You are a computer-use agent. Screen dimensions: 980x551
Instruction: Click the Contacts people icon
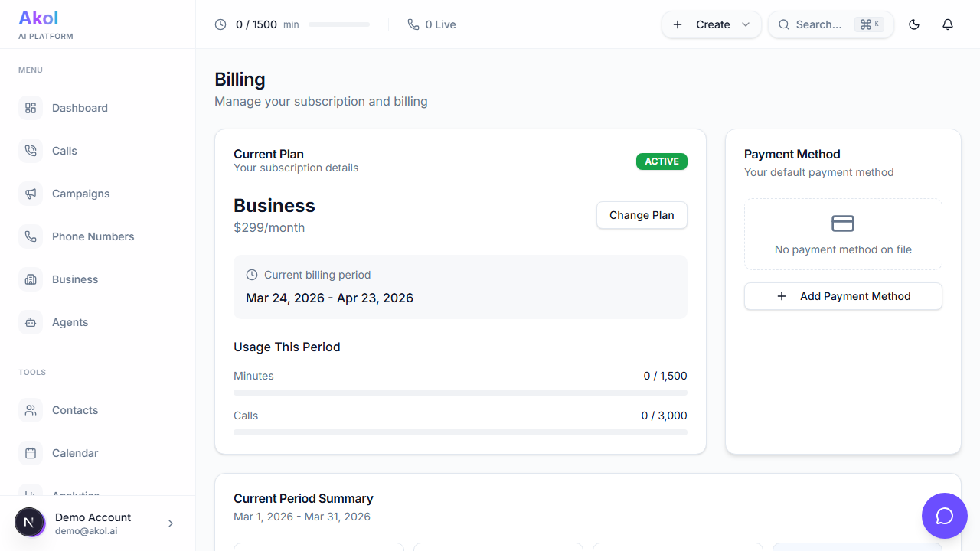tap(31, 410)
